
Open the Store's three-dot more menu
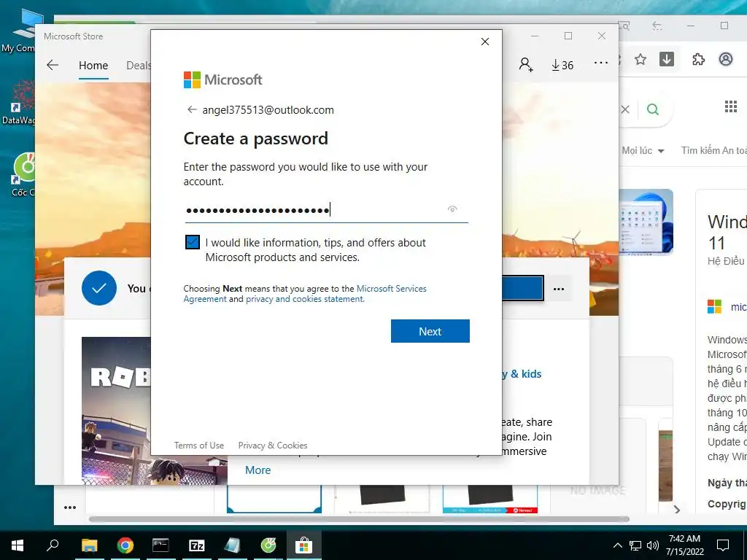tap(601, 63)
